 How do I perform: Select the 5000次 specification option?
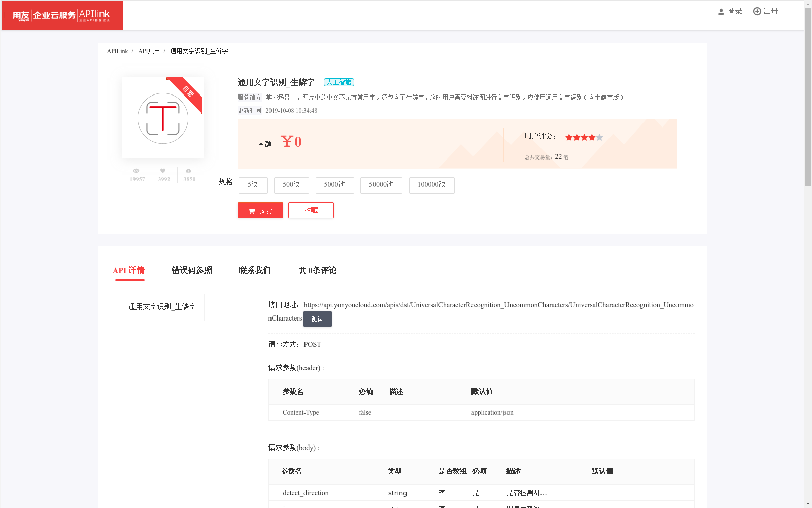(334, 185)
